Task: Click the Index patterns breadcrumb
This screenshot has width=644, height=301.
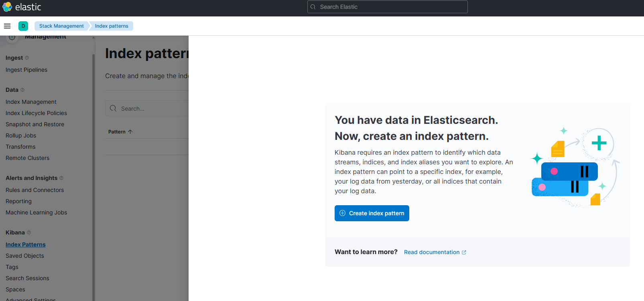Action: tap(112, 26)
